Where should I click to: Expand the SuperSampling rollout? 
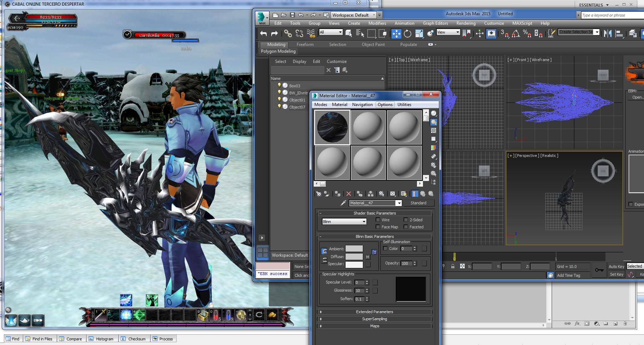[x=375, y=319]
